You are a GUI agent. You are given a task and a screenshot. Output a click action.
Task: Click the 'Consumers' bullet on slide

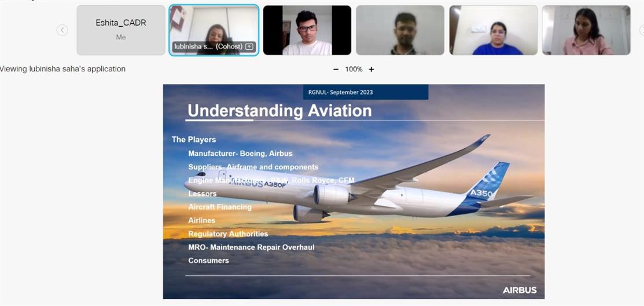[209, 260]
